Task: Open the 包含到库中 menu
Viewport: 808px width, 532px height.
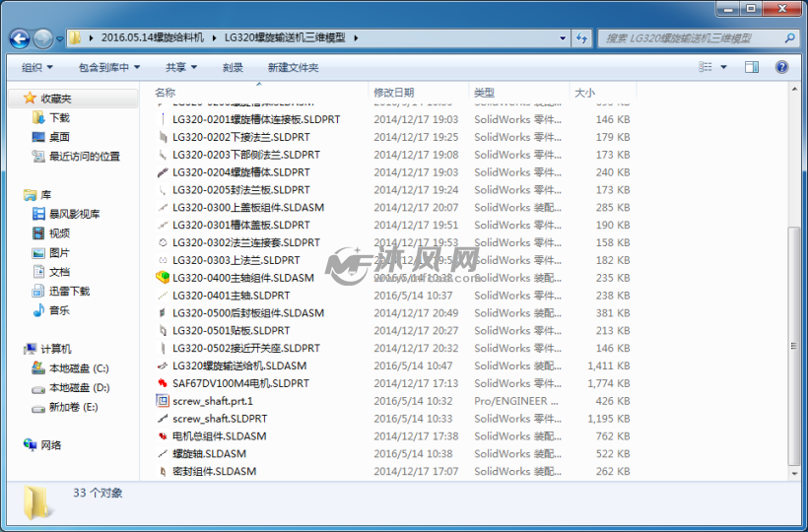Action: [x=108, y=67]
